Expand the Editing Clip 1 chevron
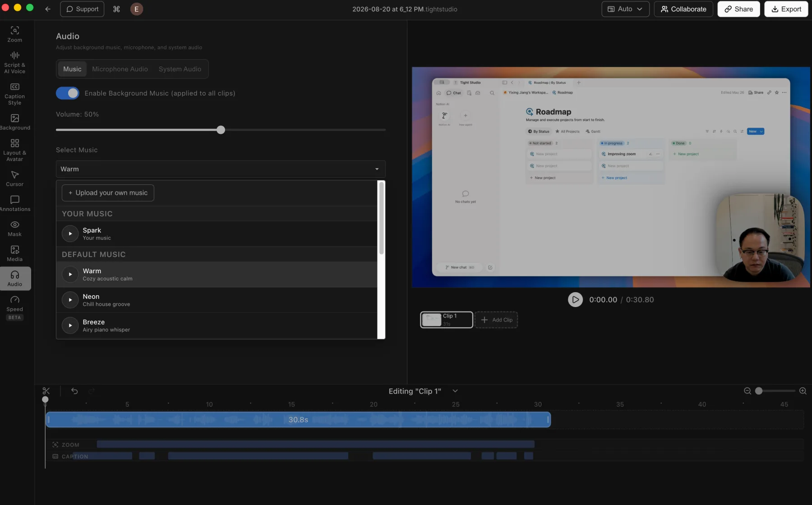The width and height of the screenshot is (812, 505). tap(455, 391)
